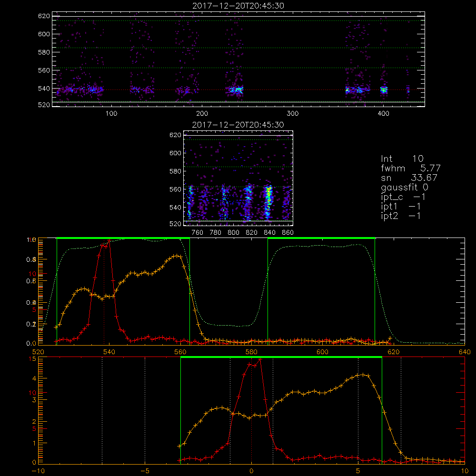Click the 'ipt2 -1' parameter line

pos(401,216)
